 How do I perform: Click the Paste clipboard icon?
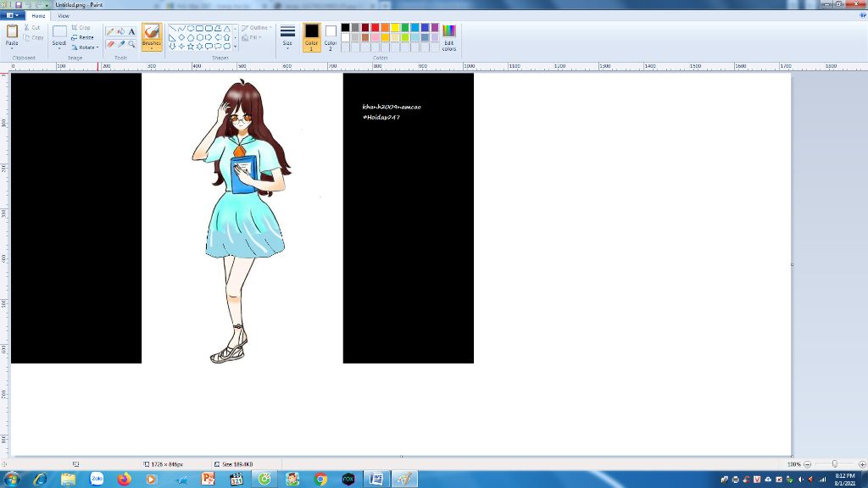[12, 31]
